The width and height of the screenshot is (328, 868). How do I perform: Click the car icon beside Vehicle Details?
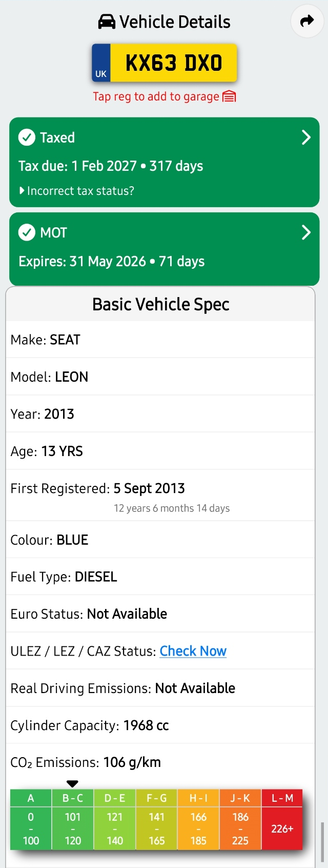[107, 22]
